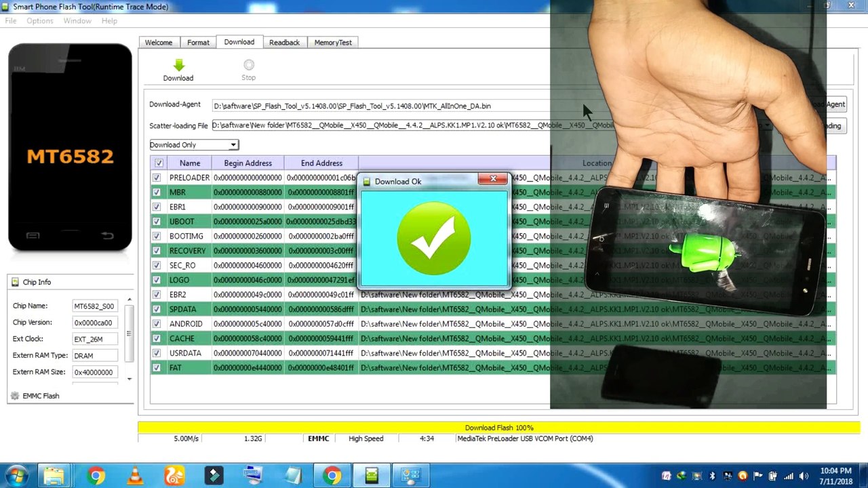Click the Bluetooth tray icon
This screenshot has width=868, height=488.
point(712,476)
